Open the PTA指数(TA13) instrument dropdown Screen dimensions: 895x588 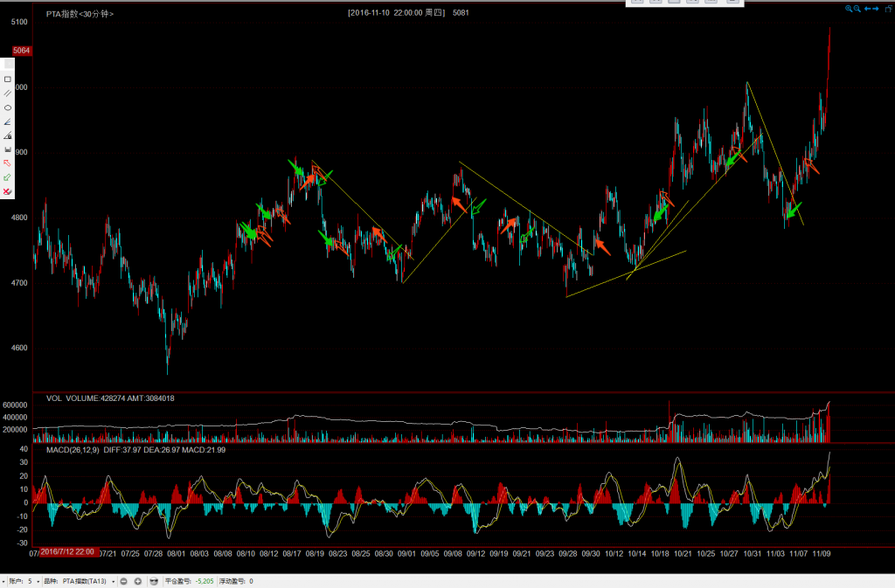tap(114, 581)
